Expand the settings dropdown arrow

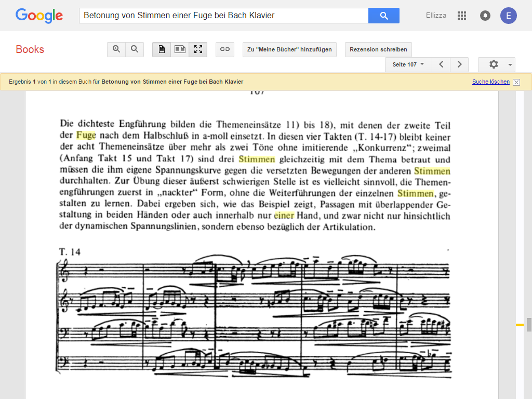[x=510, y=64]
